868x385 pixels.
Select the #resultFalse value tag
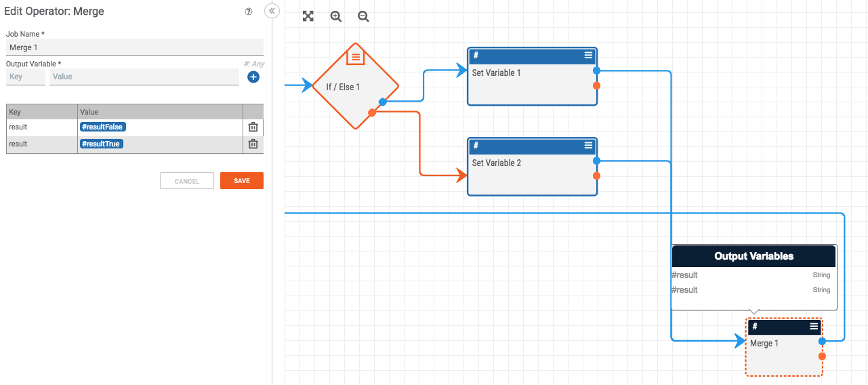(102, 127)
